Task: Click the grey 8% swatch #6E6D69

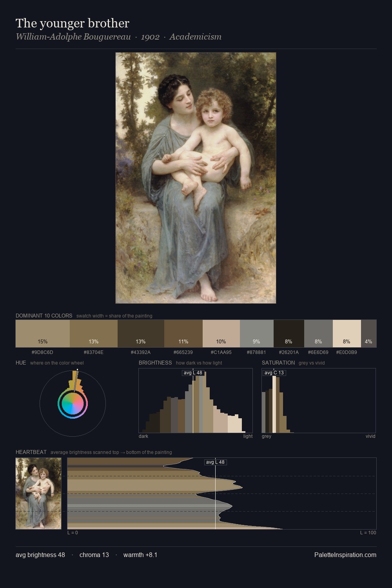Action: coord(318,334)
